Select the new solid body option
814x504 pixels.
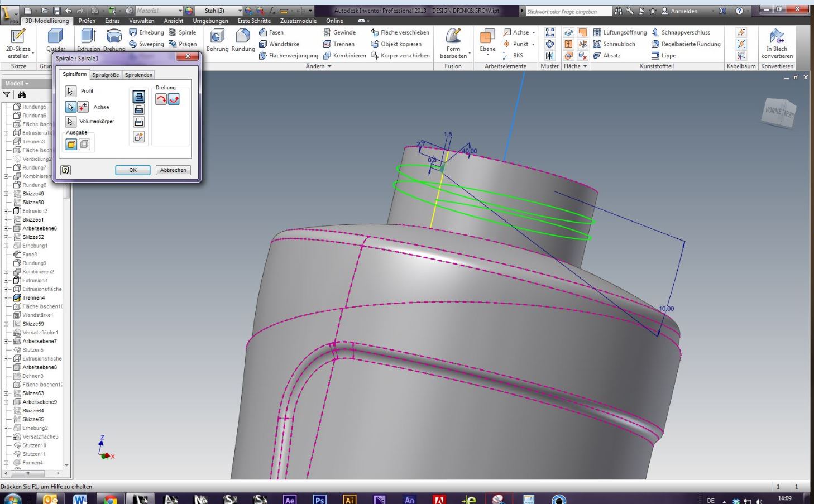click(x=139, y=136)
